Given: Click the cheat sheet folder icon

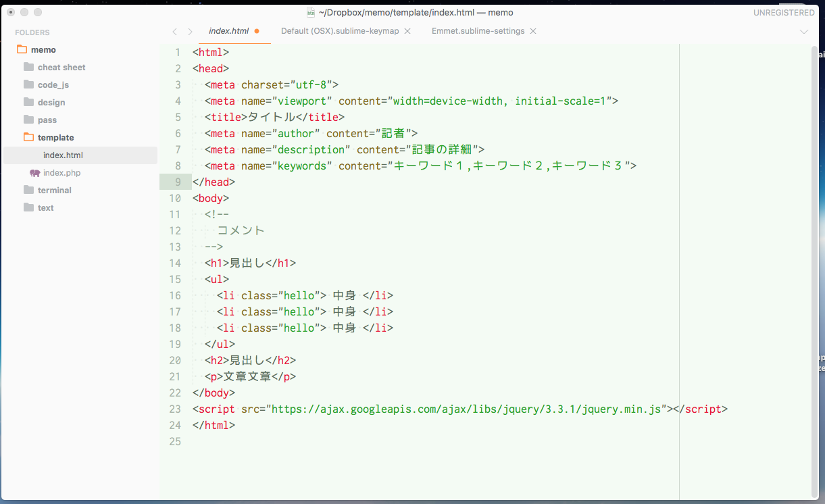Looking at the screenshot, I should (x=28, y=67).
